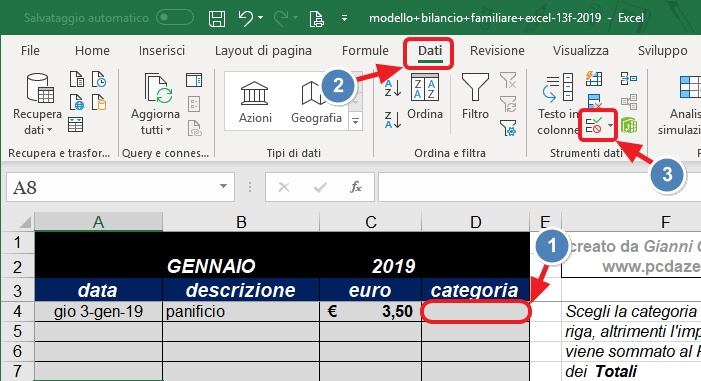Viewport: 701px width, 381px height.
Task: Click From Web globe document icon
Action: click(77, 102)
